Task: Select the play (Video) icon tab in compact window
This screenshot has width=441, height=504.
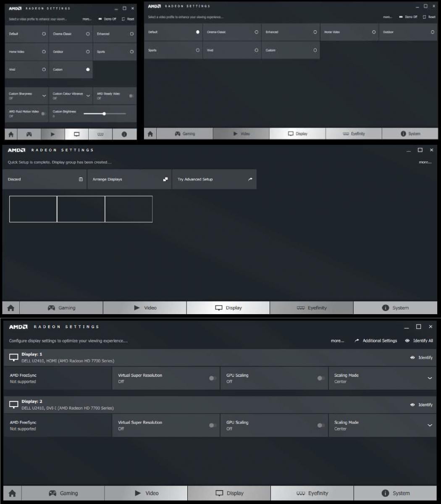Action: tap(53, 134)
